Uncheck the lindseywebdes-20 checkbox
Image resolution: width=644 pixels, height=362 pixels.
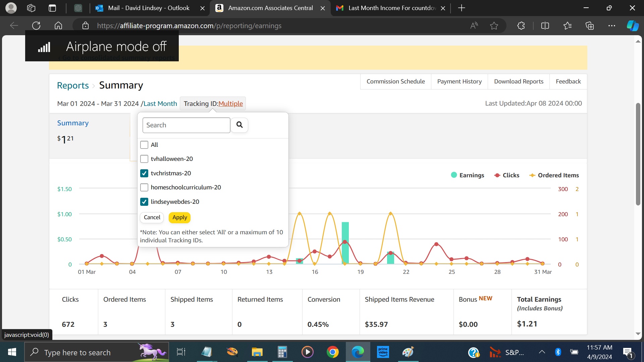click(x=144, y=202)
